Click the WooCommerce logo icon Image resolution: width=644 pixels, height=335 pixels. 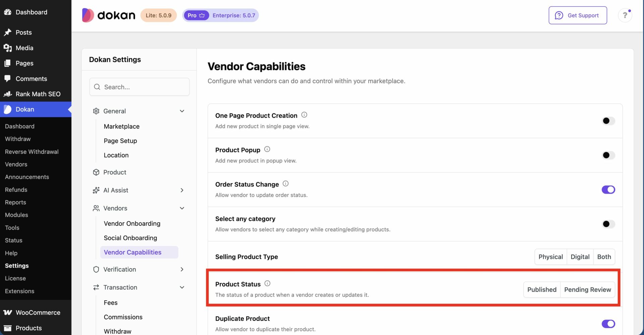coord(8,313)
